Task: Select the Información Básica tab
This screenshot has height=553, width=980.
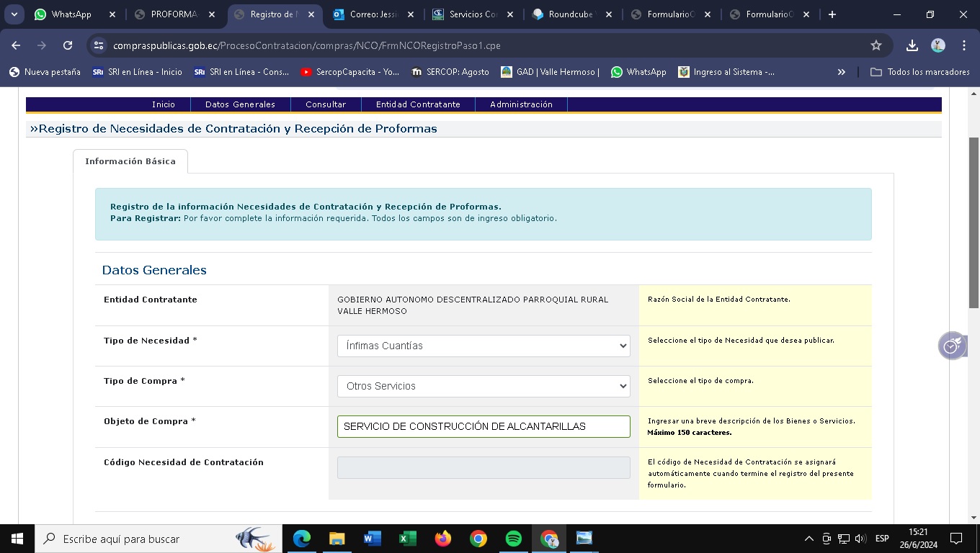Action: (130, 161)
